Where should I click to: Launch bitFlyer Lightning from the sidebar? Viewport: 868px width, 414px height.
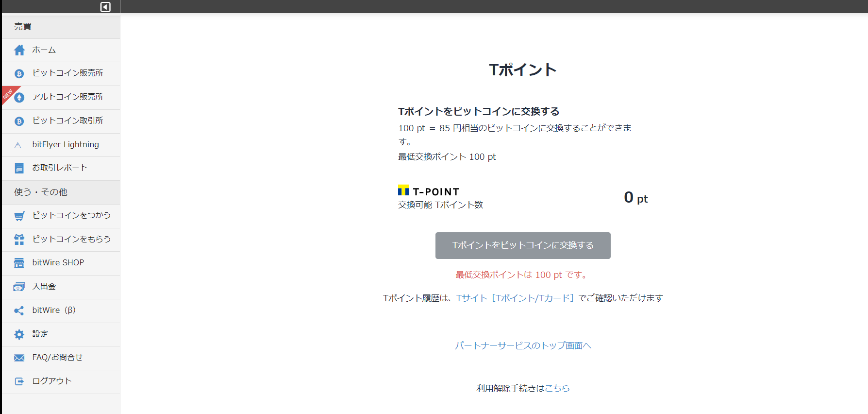coord(61,145)
